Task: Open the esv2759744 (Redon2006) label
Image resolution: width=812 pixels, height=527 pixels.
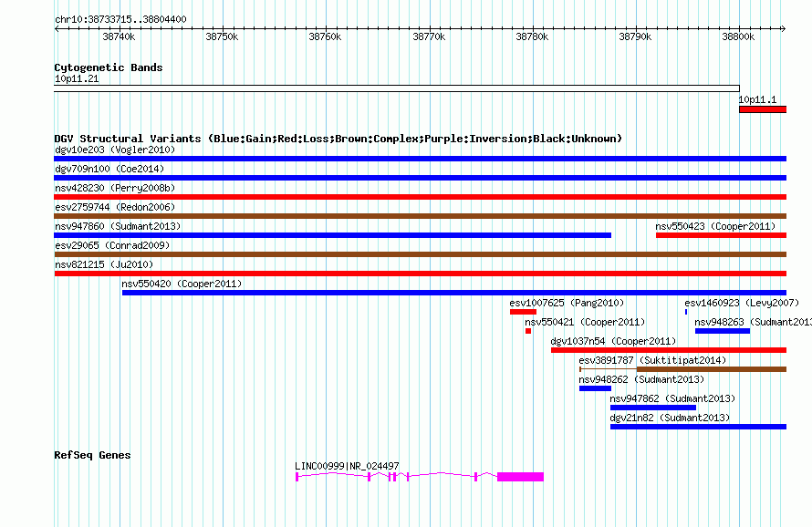Action: click(115, 207)
